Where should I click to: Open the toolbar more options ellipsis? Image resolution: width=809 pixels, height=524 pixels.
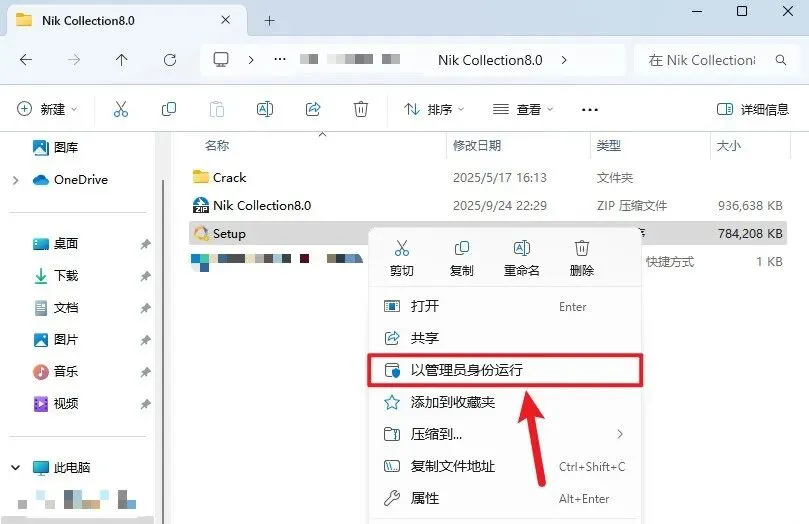point(590,109)
